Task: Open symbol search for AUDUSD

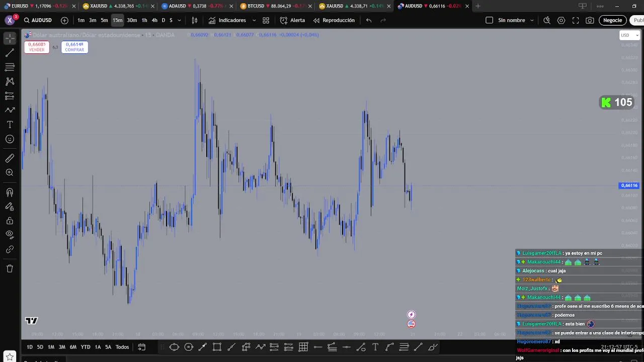Action: point(38,20)
